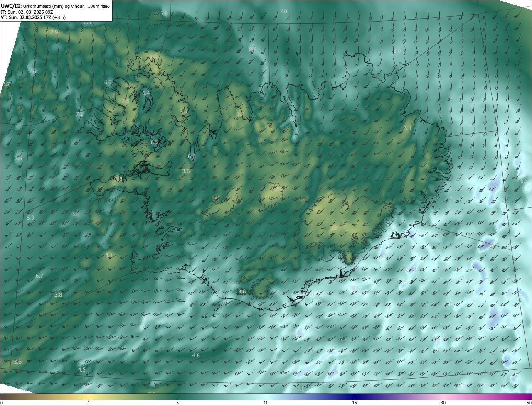Click the 7.2 value label off the west coast
The image size is (532, 406).
click(80, 114)
